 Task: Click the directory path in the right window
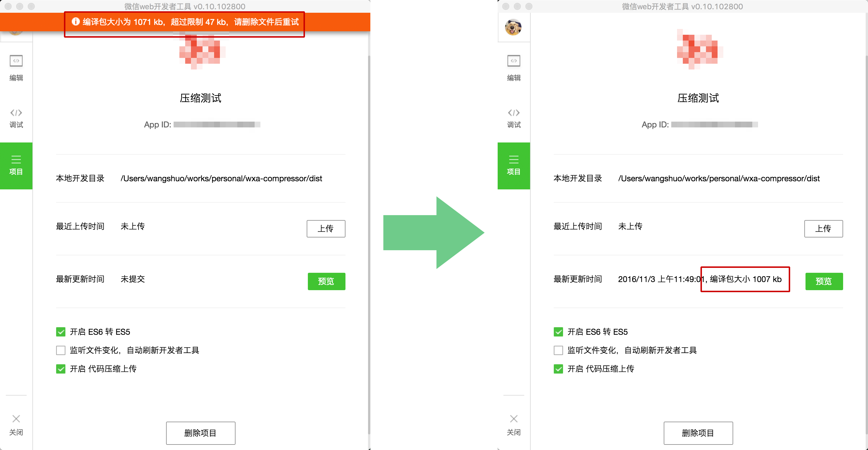pos(719,178)
